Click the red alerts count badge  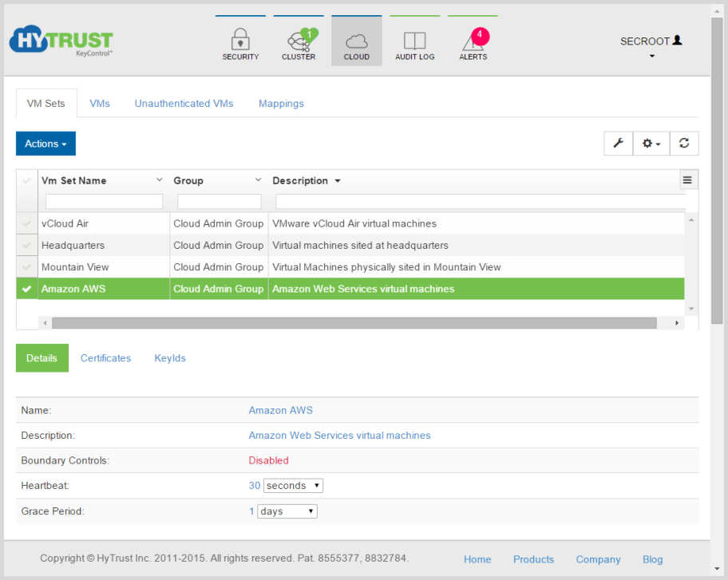pos(480,35)
